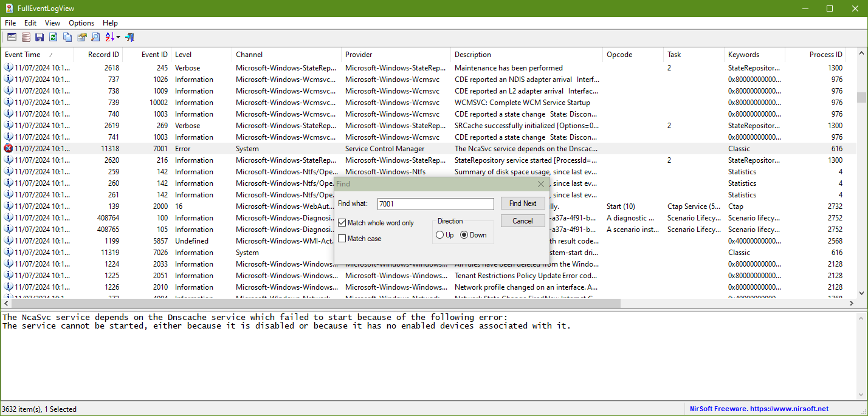The image size is (868, 416).
Task: Click the vertical scrollbar up arrow
Action: pyautogui.click(x=861, y=53)
